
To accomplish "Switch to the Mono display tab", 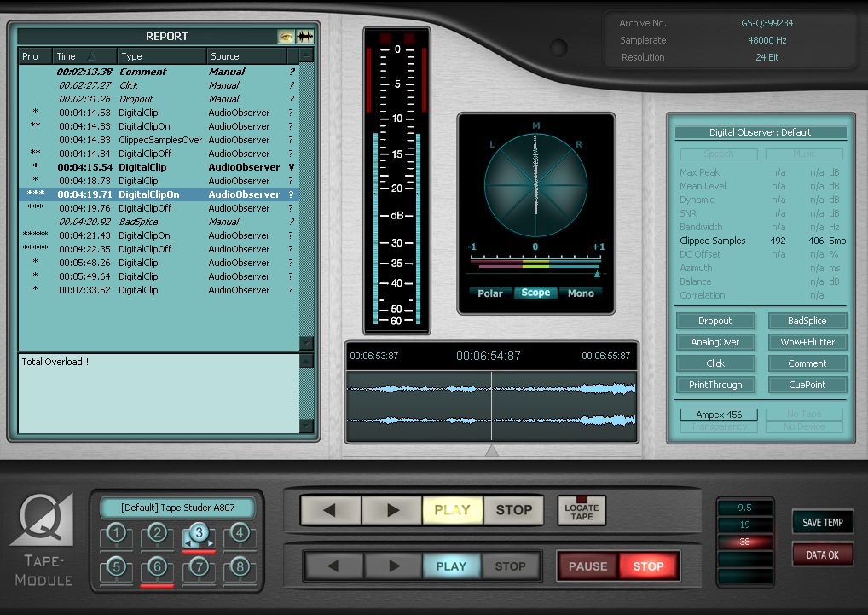I will point(580,293).
